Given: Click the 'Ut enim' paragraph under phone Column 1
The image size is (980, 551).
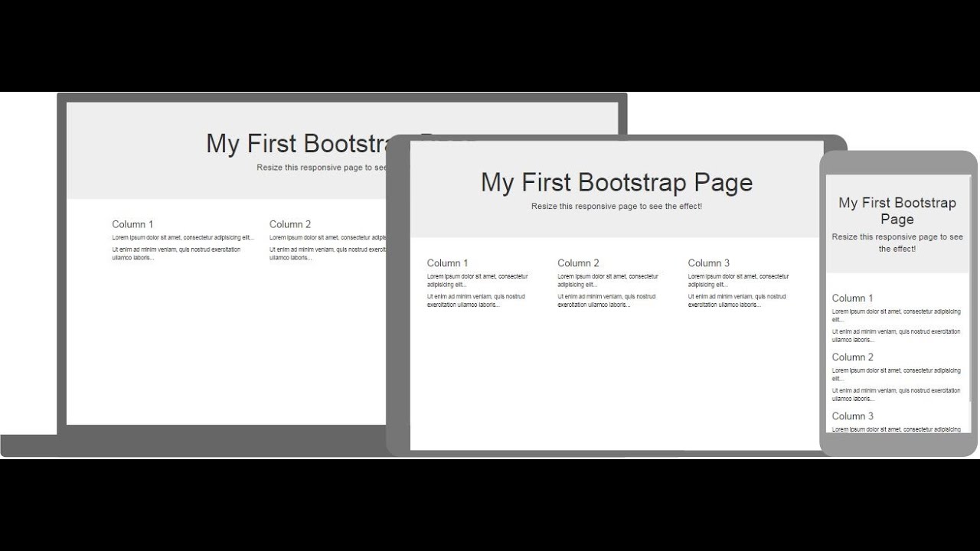Looking at the screenshot, I should (897, 336).
